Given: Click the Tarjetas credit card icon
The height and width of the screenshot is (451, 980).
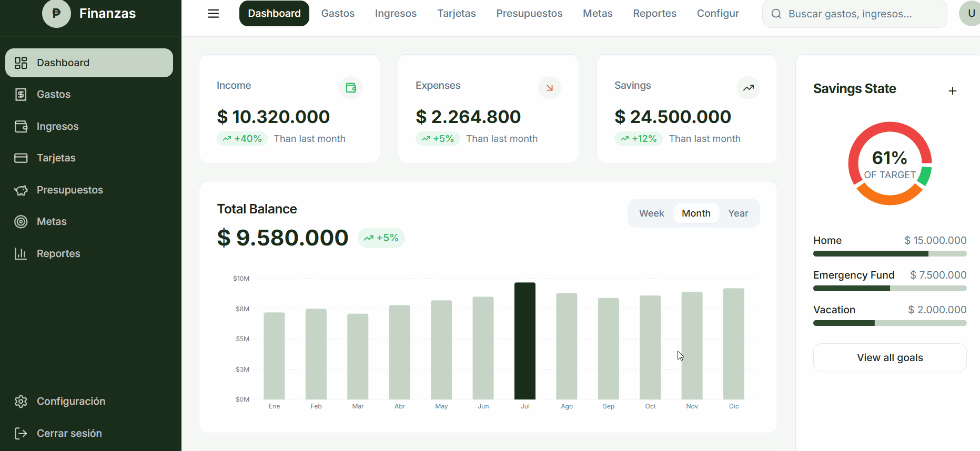Looking at the screenshot, I should [x=21, y=158].
